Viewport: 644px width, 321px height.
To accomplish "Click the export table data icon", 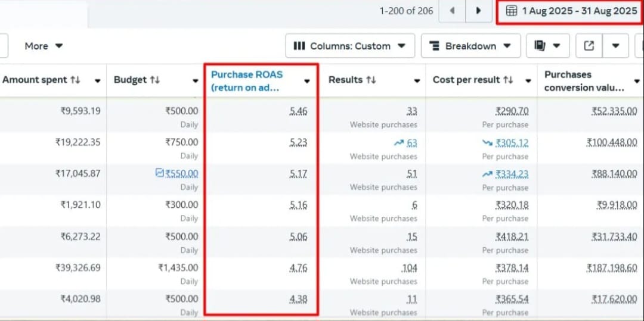I will 589,46.
